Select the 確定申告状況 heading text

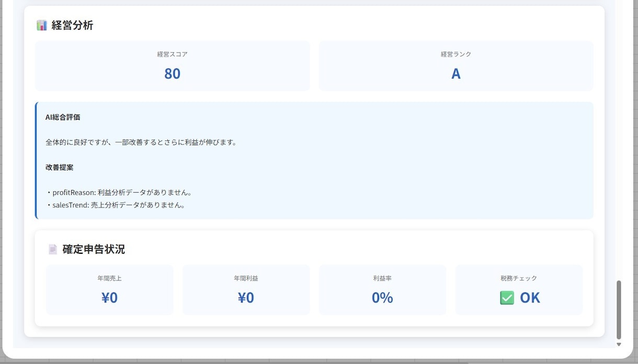(x=94, y=249)
